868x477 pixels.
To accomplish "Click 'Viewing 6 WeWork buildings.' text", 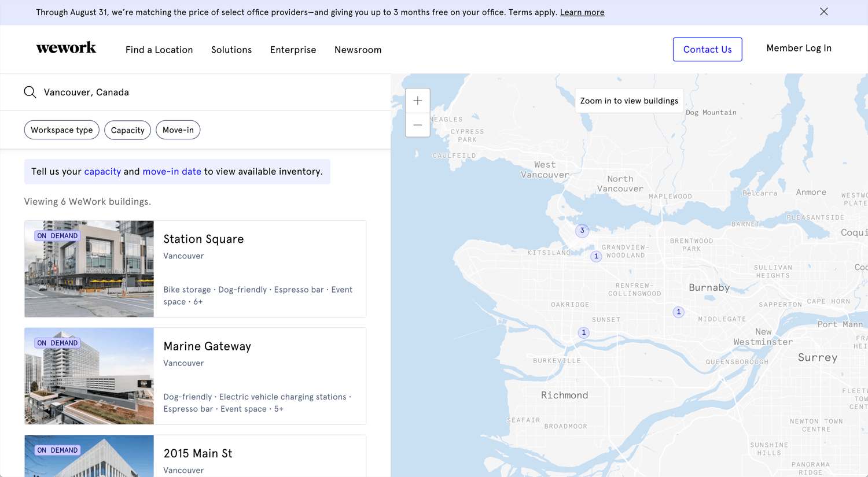I will click(x=87, y=202).
